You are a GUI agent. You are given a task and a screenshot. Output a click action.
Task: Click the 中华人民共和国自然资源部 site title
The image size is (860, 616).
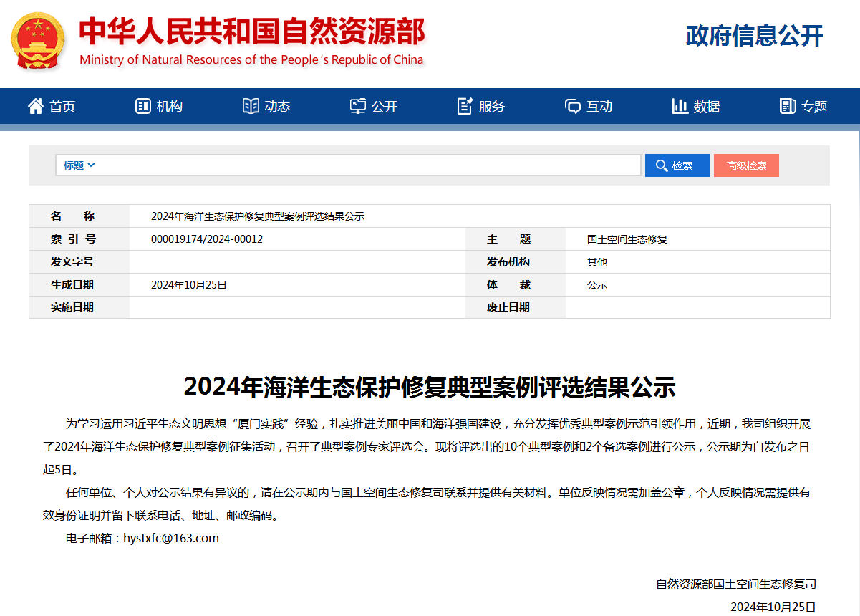pyautogui.click(x=251, y=32)
